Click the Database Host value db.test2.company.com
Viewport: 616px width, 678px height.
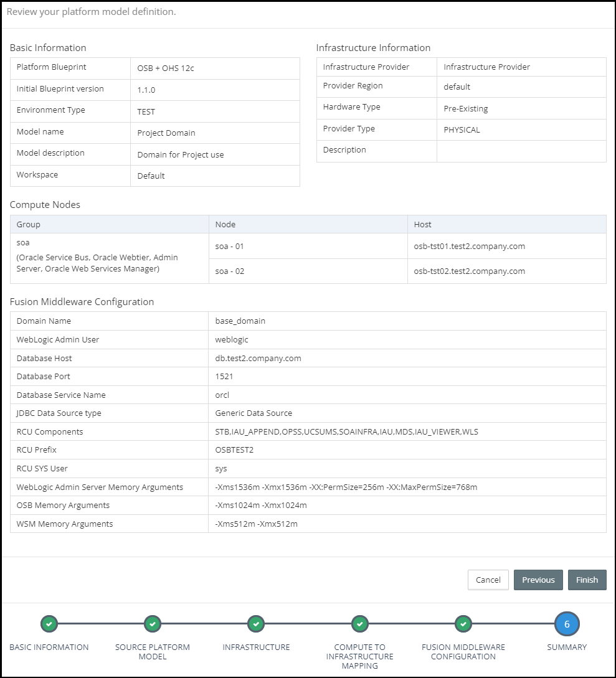[258, 358]
